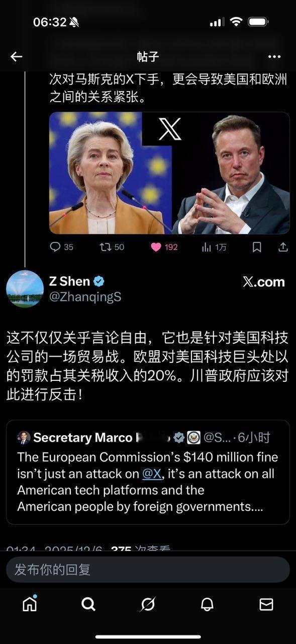
Task: Tap the repost icon showing 50
Action: [x=112, y=247]
